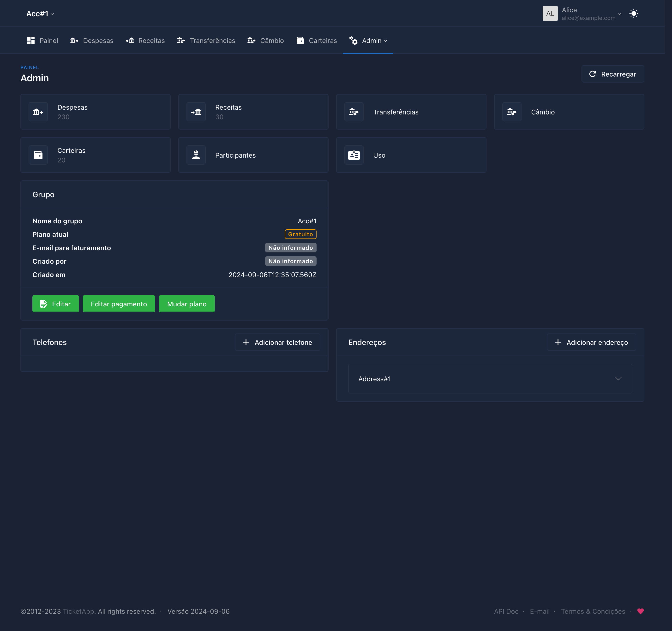
Task: Click the Transferências card icon
Action: point(354,112)
